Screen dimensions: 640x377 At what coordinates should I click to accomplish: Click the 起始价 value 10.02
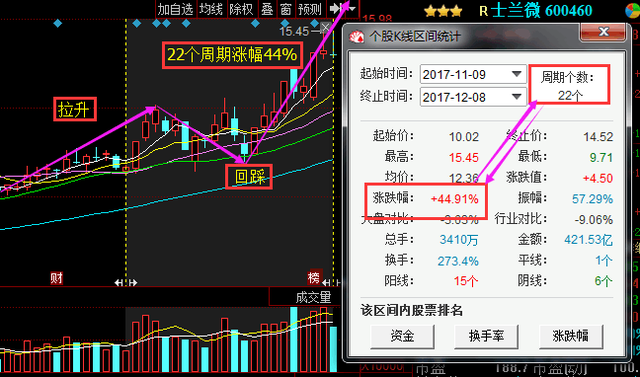464,136
